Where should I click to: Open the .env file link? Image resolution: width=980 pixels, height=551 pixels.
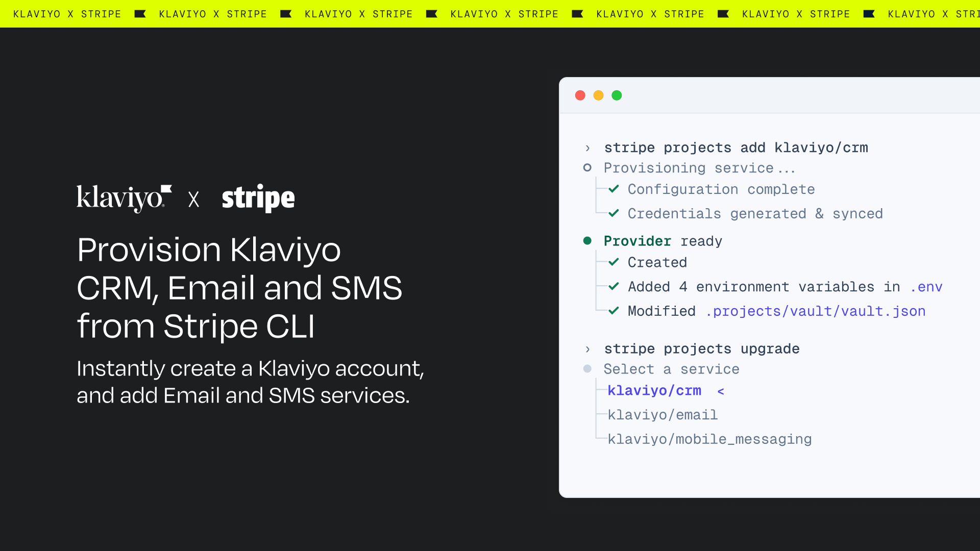click(926, 287)
